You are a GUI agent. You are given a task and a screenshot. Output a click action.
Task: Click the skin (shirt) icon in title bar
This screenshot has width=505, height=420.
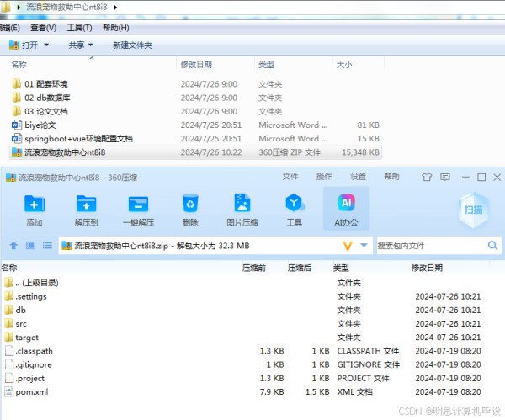pos(427,177)
